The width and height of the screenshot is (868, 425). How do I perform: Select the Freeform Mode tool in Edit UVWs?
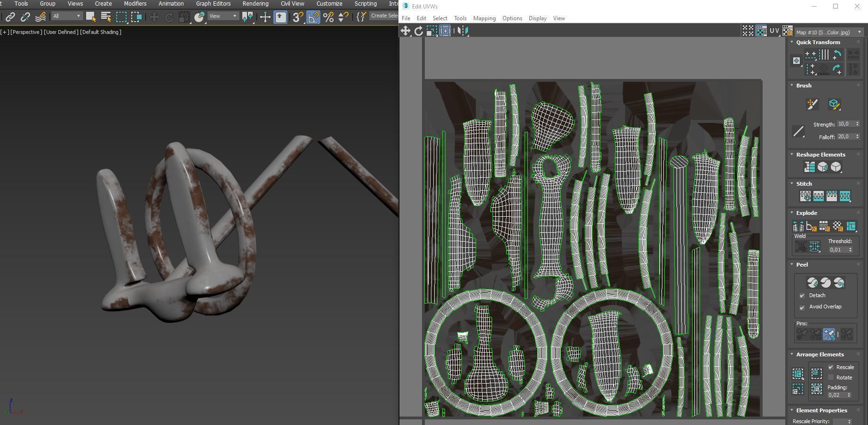pyautogui.click(x=445, y=31)
